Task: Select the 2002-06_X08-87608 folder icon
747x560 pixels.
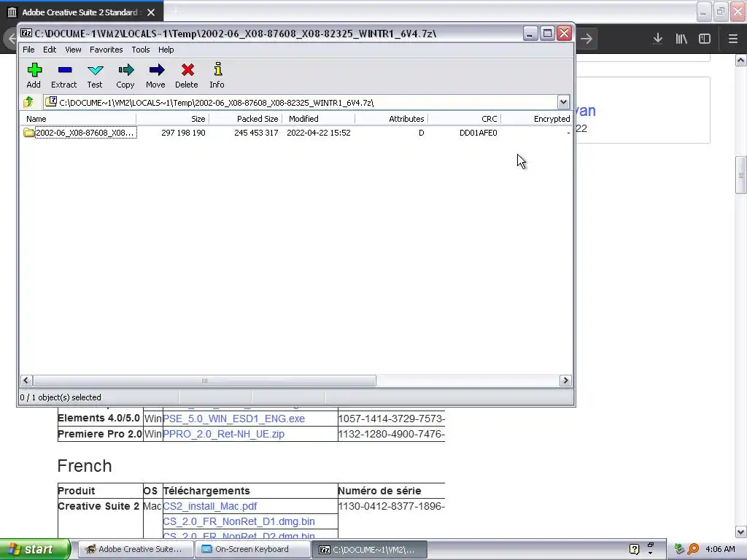Action: pyautogui.click(x=28, y=133)
